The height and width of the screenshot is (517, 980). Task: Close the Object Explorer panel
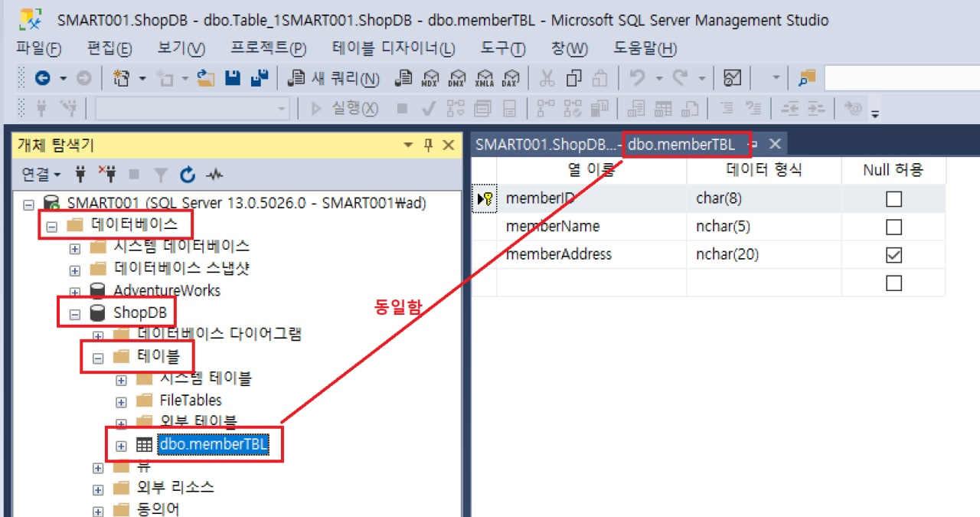click(x=449, y=145)
